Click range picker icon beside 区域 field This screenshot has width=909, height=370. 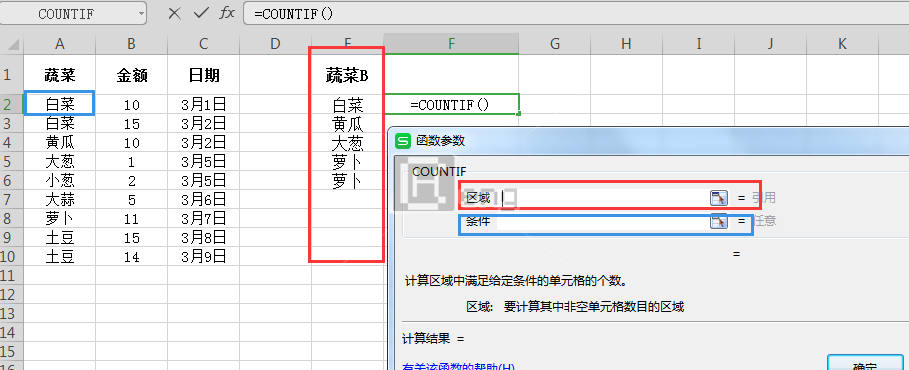(719, 198)
